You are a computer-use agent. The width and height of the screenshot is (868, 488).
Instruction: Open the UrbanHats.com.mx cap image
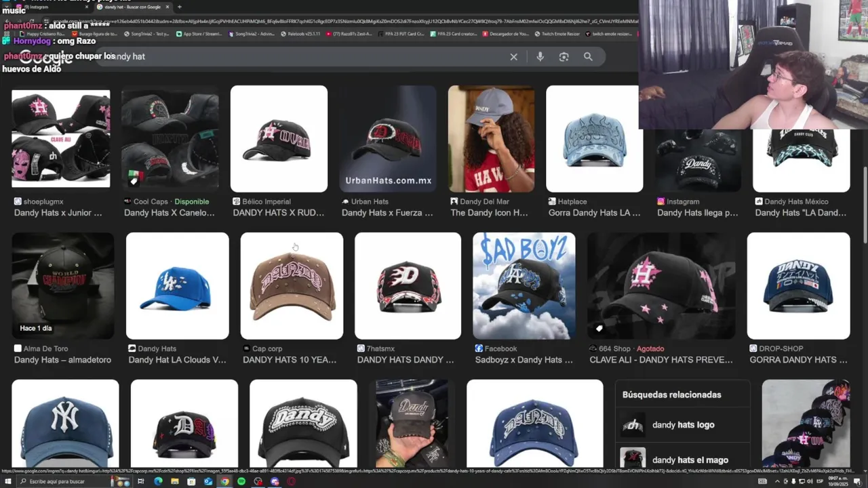(x=388, y=138)
